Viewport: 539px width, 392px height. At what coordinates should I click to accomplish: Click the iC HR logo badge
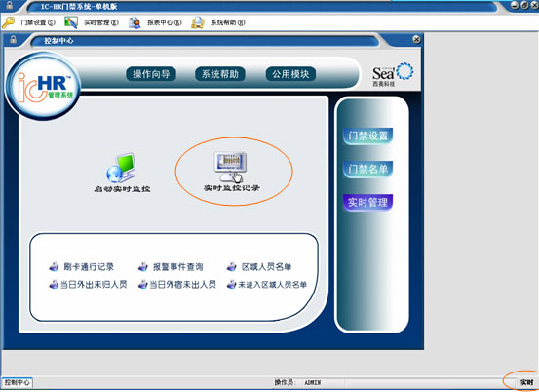pyautogui.click(x=43, y=86)
